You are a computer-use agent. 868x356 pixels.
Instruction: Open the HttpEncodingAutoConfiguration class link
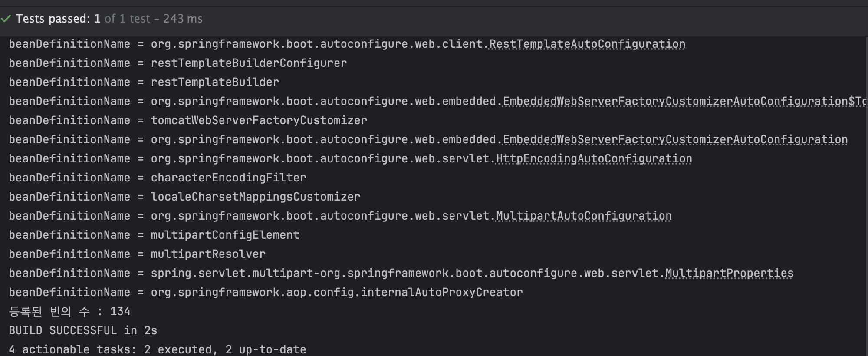click(x=594, y=159)
